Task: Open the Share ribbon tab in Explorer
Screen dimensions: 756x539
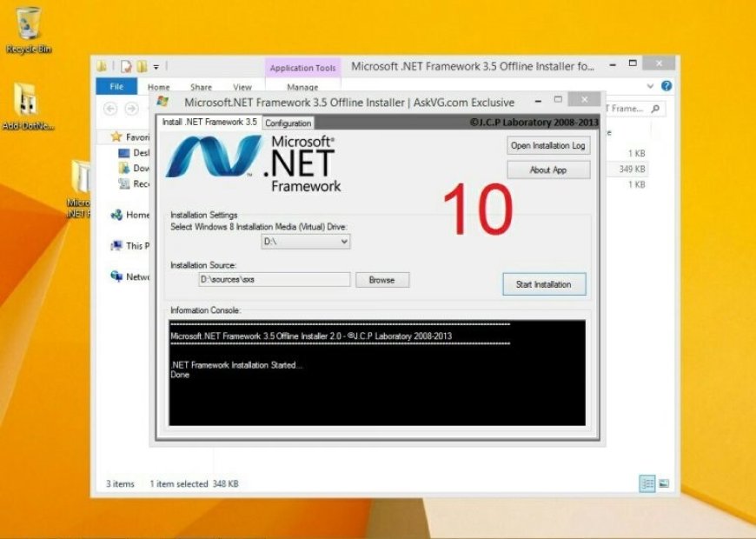Action: [x=201, y=87]
